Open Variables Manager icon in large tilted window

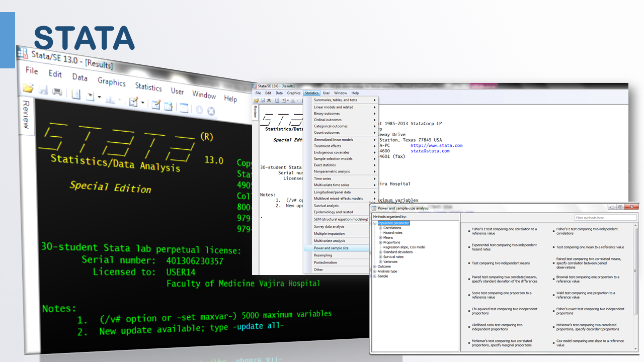tap(184, 108)
